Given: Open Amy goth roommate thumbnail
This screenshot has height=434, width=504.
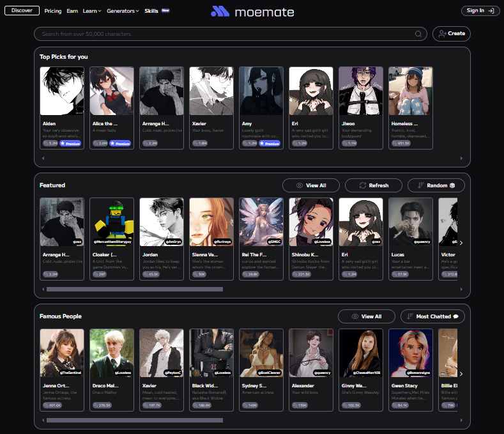Looking at the screenshot, I should coord(261,91).
